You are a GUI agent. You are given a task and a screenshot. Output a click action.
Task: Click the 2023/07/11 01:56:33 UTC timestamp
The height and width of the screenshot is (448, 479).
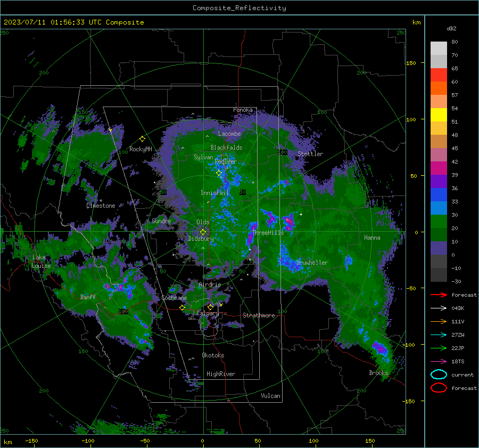click(x=52, y=22)
